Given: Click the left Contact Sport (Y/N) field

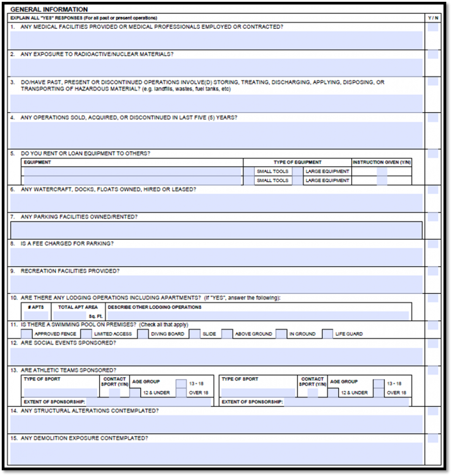Looking at the screenshot, I should (114, 392).
